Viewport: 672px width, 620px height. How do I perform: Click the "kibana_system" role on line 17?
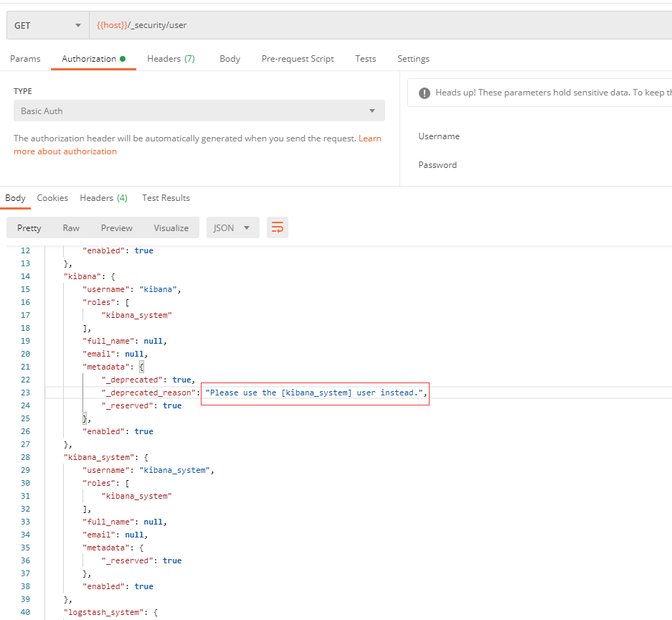coord(137,315)
